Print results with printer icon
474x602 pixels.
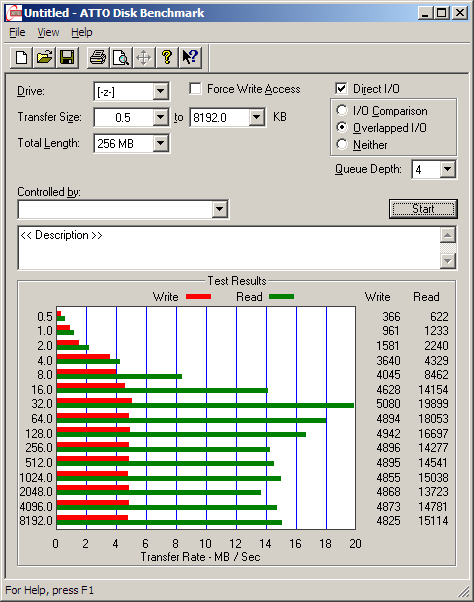(x=98, y=58)
